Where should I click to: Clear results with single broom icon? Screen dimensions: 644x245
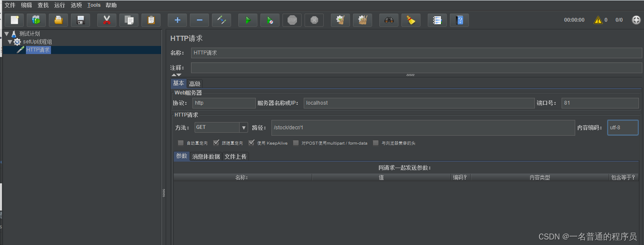click(340, 20)
